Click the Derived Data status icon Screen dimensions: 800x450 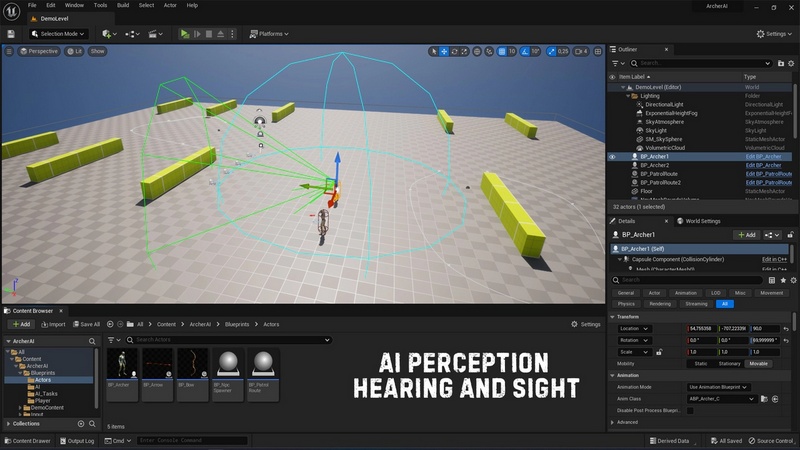668,440
